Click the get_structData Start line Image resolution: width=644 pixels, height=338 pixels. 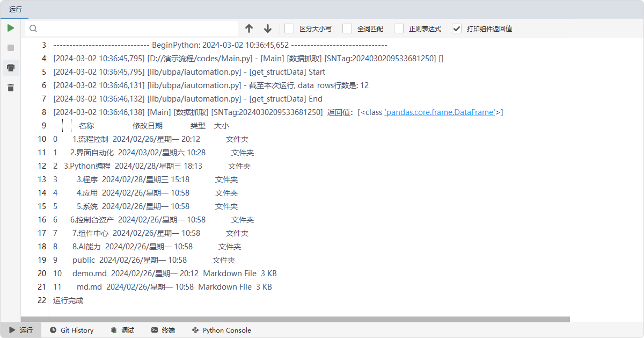point(189,72)
